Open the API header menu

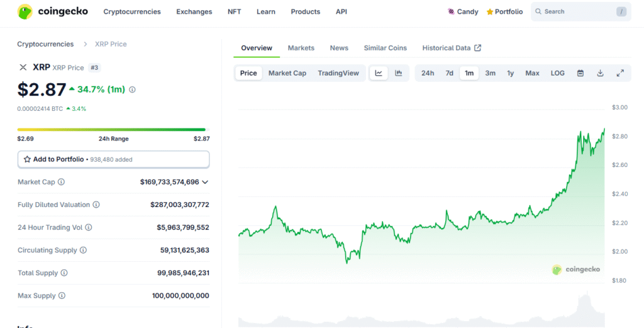[341, 11]
